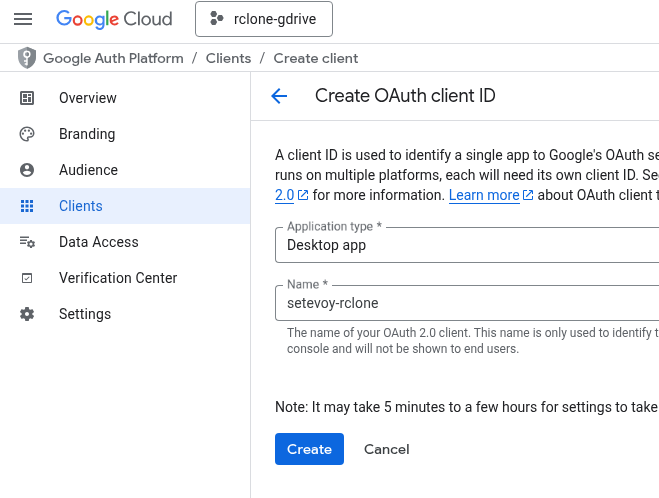Open the hamburger navigation menu
This screenshot has height=498, width=659.
pyautogui.click(x=23, y=19)
